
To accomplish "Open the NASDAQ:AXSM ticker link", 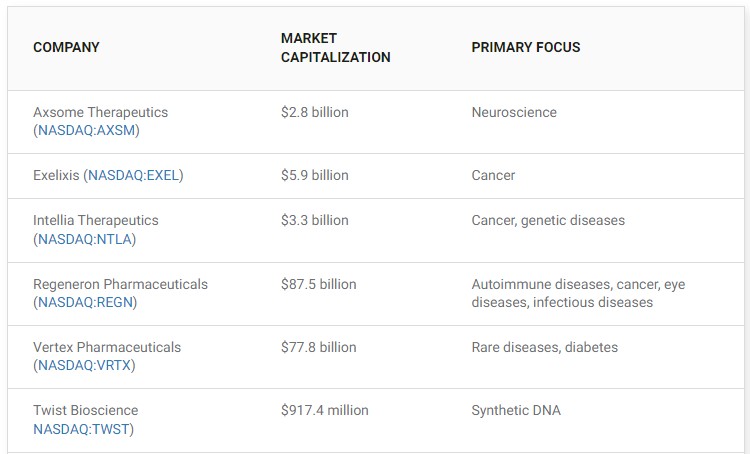I will pos(87,130).
